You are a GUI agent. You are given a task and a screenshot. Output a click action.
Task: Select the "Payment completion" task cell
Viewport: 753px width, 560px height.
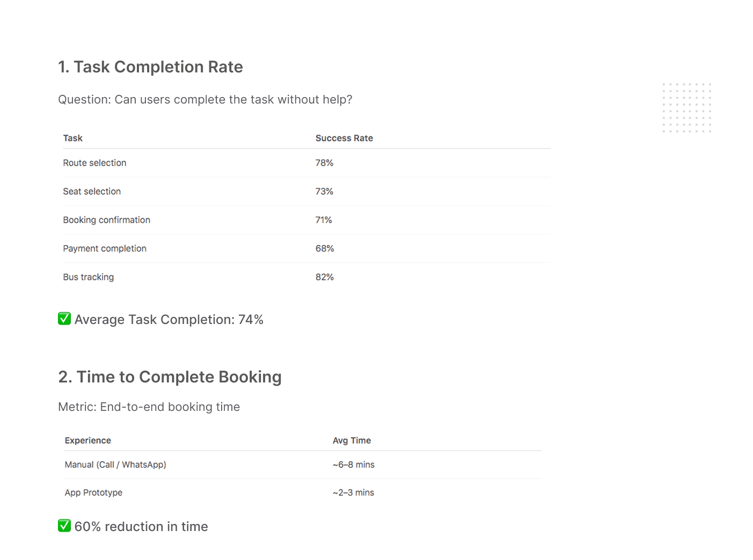pos(105,248)
